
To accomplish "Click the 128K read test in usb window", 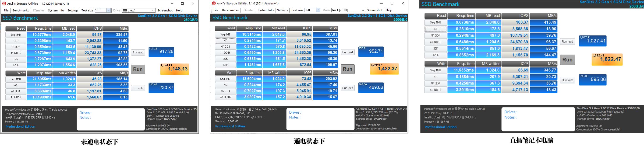I will (x=16, y=65).
